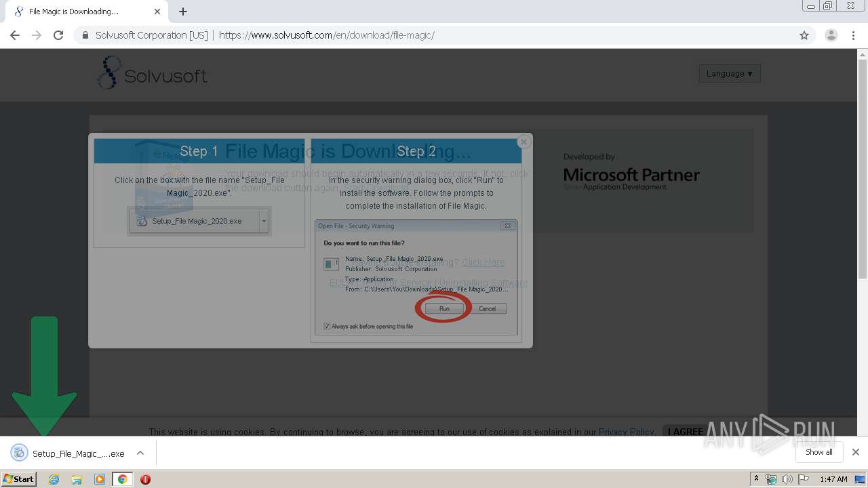Click the address bar URL

pos(327,35)
